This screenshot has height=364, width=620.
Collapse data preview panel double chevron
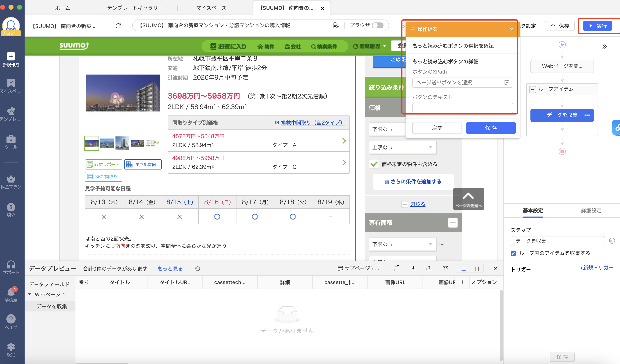(x=495, y=269)
